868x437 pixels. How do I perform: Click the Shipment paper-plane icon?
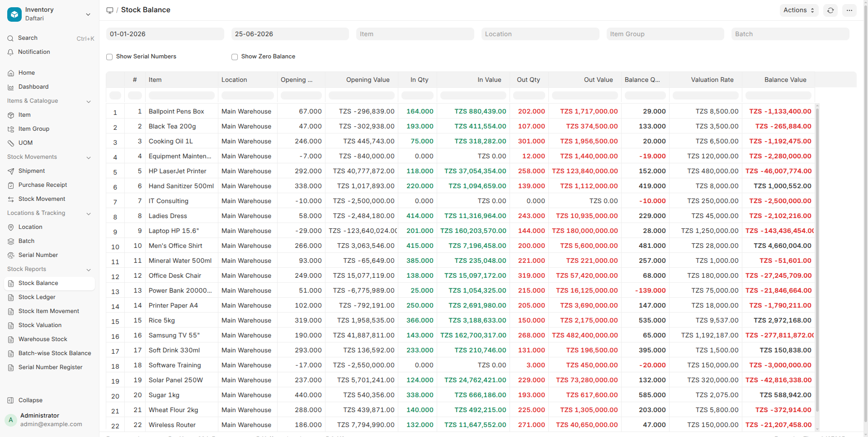click(11, 171)
